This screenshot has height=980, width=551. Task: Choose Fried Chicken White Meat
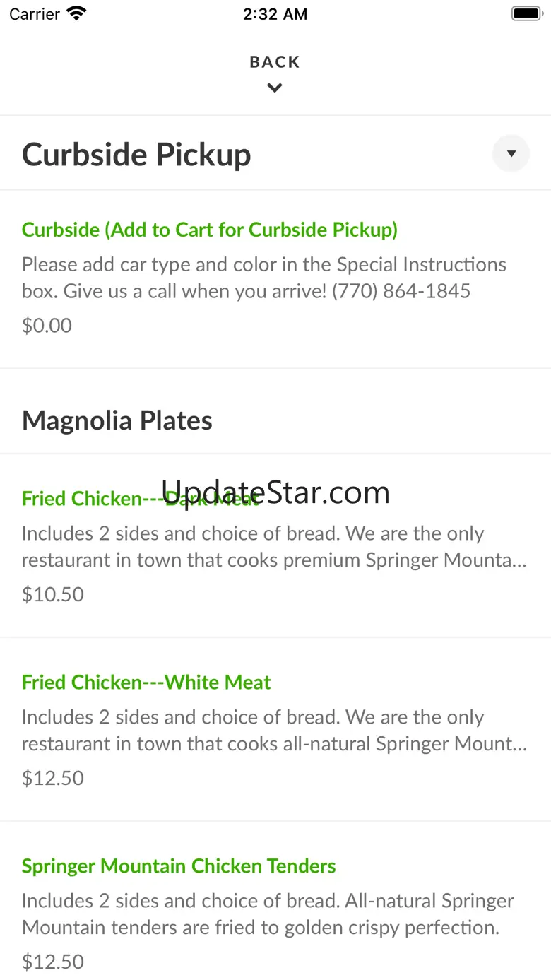coord(146,683)
